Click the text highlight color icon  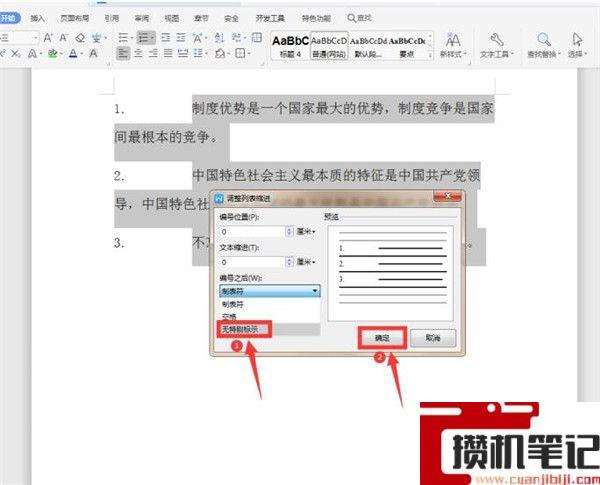point(52,53)
